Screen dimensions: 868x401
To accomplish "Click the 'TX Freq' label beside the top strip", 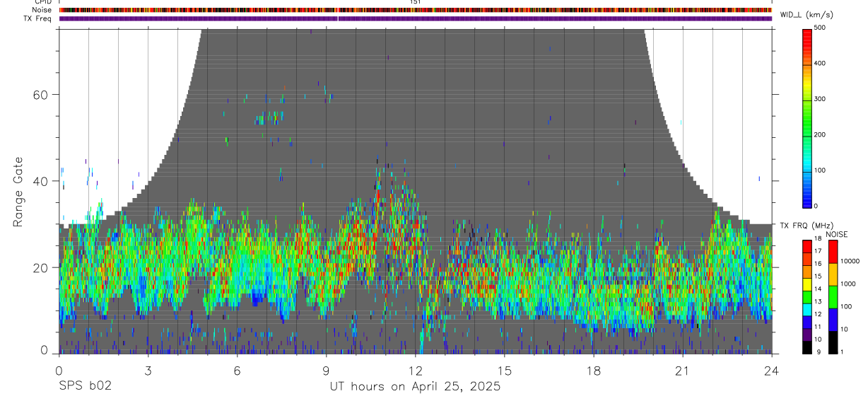I will [x=38, y=18].
